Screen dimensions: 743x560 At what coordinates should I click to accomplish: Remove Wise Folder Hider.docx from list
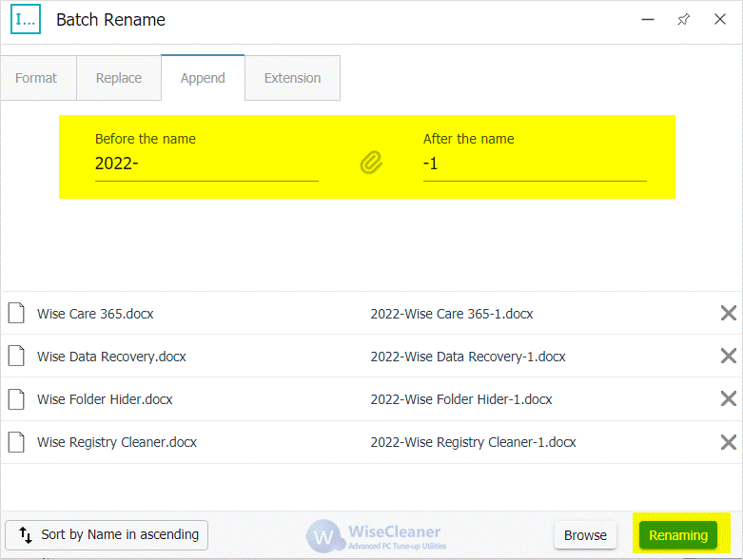pyautogui.click(x=729, y=398)
